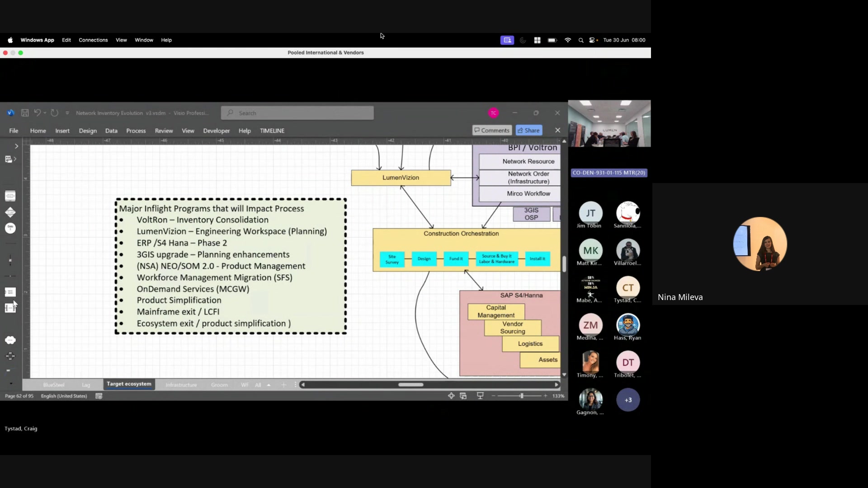Viewport: 868px width, 488px height.
Task: Switch to the Insert ribbon tab
Action: pos(62,131)
